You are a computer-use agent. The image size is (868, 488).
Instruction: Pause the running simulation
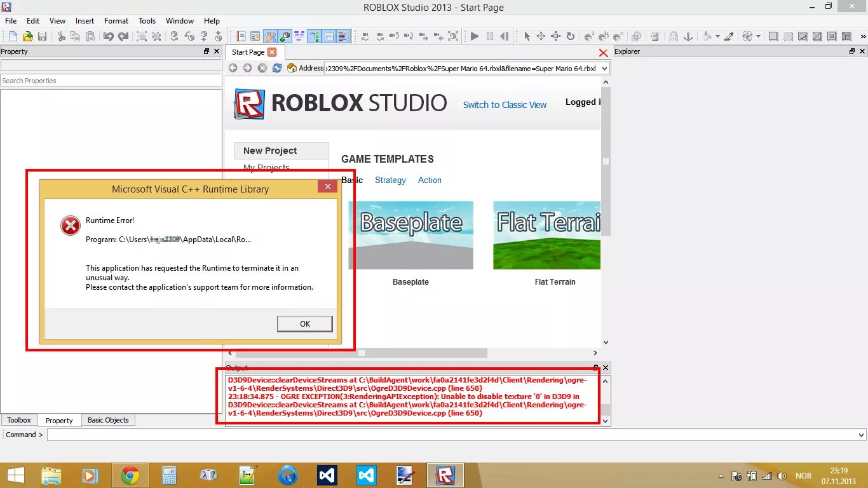pos(490,37)
